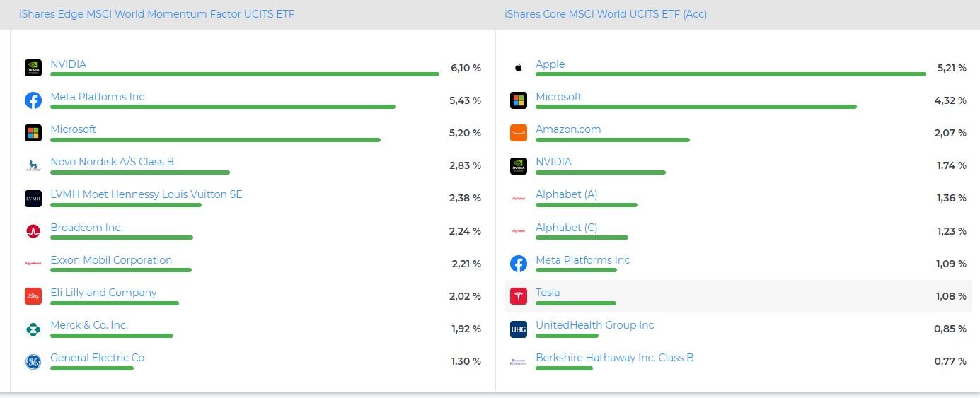Open the Microsoft link in the Momentum Factor list
Image resolution: width=980 pixels, height=398 pixels.
(x=73, y=129)
